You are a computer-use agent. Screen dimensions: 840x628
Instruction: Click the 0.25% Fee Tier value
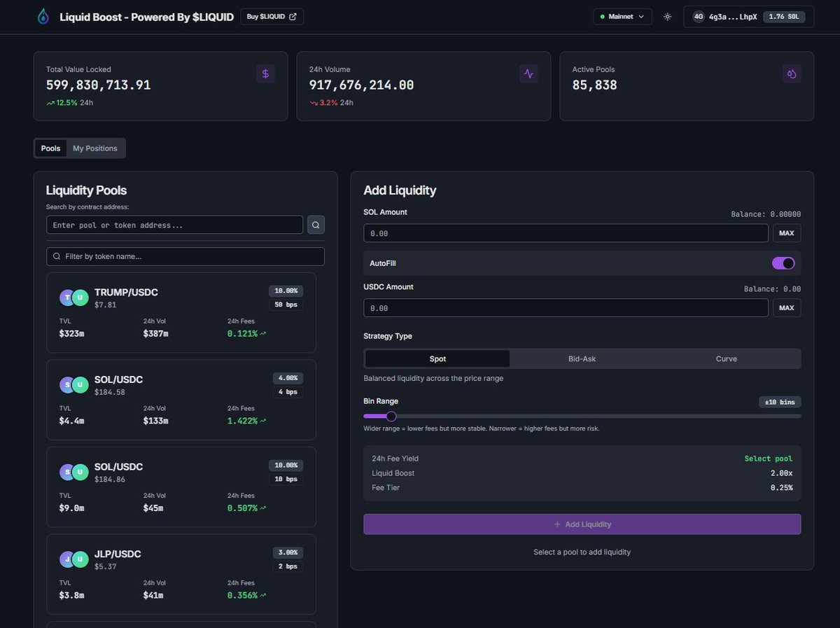(782, 487)
